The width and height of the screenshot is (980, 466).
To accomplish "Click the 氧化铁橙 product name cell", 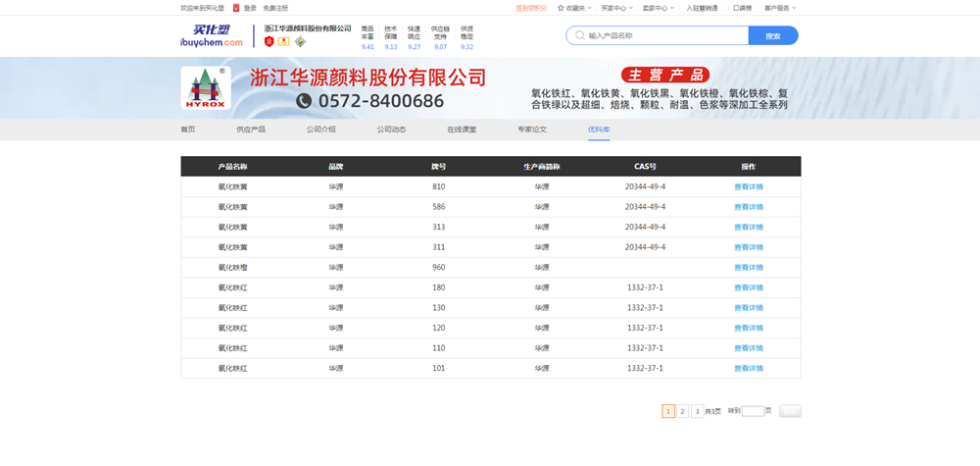I will tap(232, 267).
